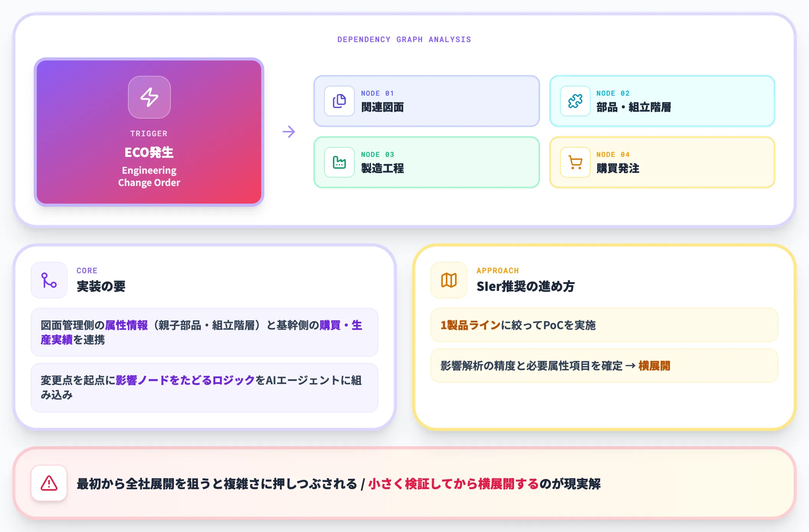The height and width of the screenshot is (532, 809).
Task: Click the 1製品ラインに絞ってPoCを実施 item
Action: click(x=604, y=325)
